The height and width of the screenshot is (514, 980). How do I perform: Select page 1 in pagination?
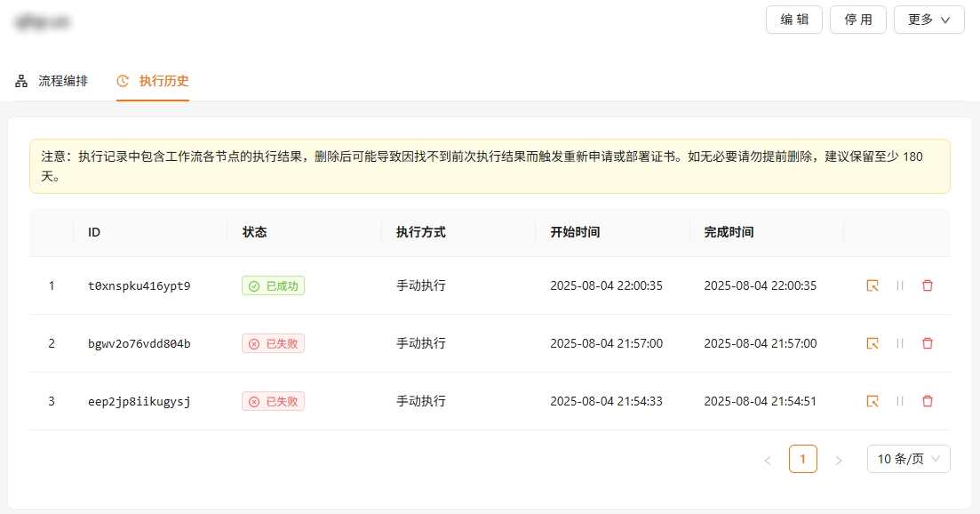802,459
